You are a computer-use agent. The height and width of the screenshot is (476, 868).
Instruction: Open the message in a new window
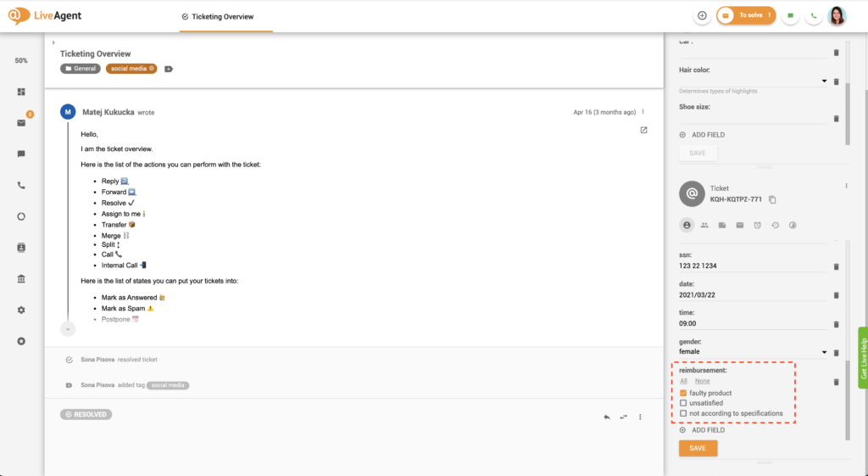point(643,130)
